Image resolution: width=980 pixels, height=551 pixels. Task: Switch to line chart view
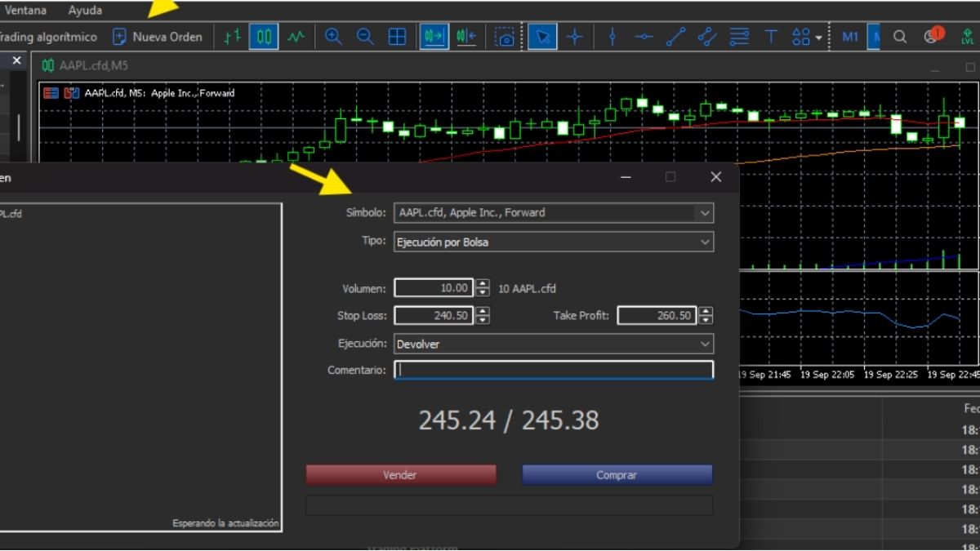tap(296, 37)
